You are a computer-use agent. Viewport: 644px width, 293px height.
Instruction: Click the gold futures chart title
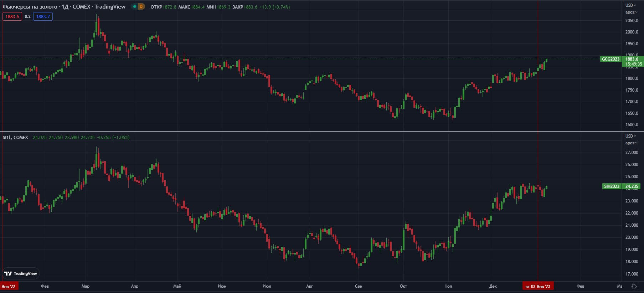(x=64, y=6)
